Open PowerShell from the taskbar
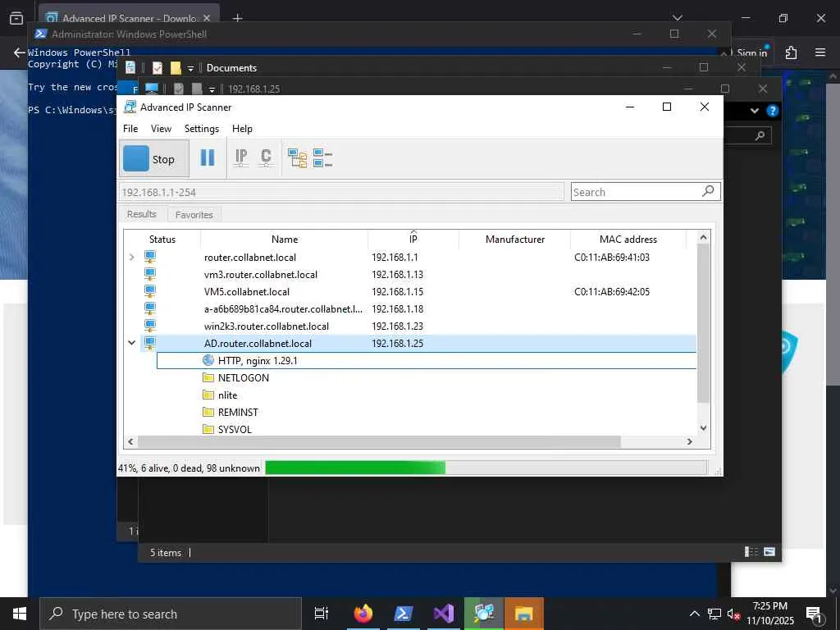Image resolution: width=840 pixels, height=630 pixels. [403, 614]
